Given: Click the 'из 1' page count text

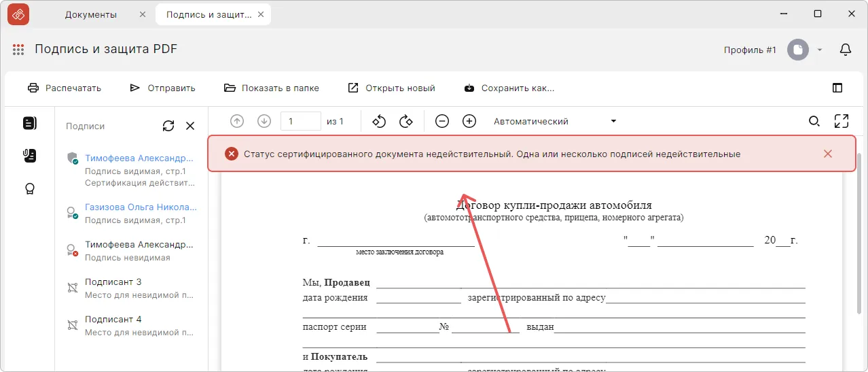Looking at the screenshot, I should coord(335,121).
